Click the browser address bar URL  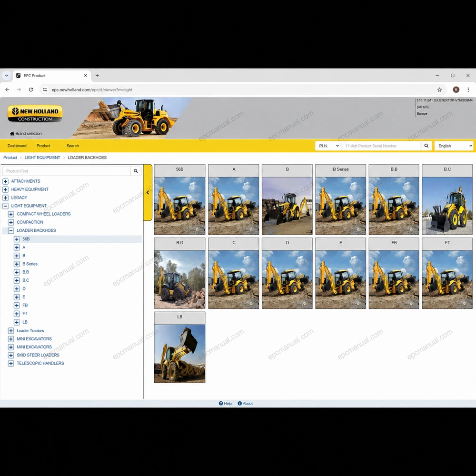pos(92,89)
